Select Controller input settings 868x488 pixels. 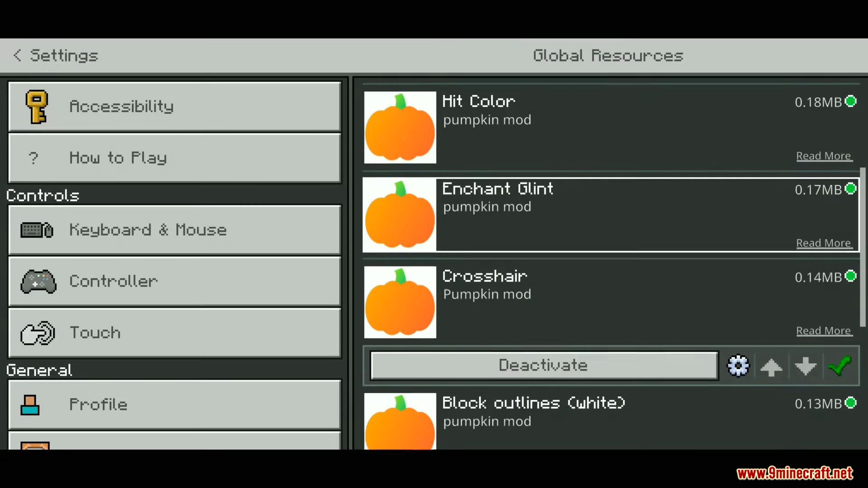pos(175,281)
